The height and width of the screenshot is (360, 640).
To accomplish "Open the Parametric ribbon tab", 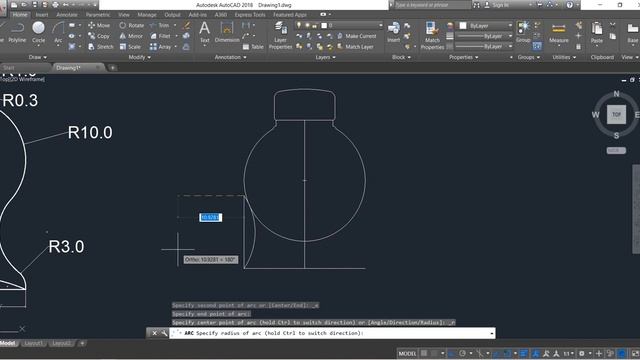I will [98, 15].
